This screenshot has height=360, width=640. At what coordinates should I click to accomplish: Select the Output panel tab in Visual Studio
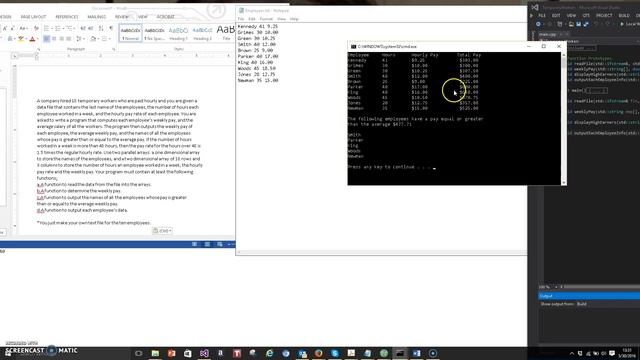(x=546, y=296)
